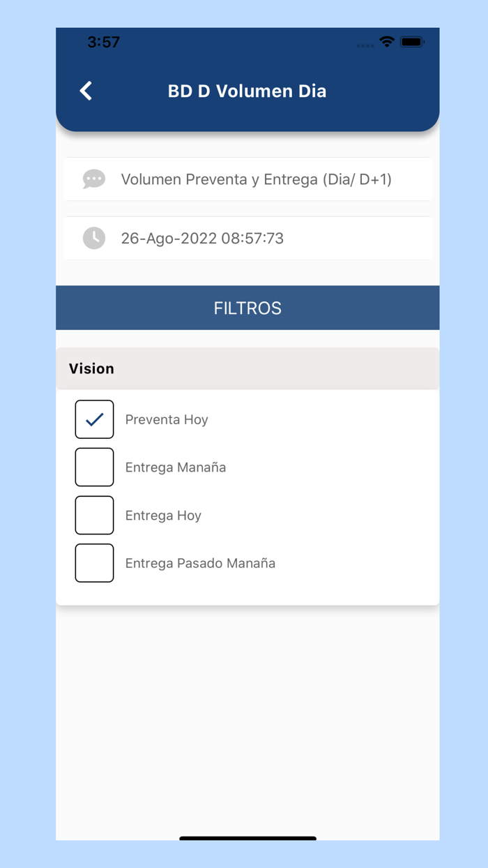The height and width of the screenshot is (868, 488).
Task: Select the FILTROS header bar
Action: tap(247, 307)
